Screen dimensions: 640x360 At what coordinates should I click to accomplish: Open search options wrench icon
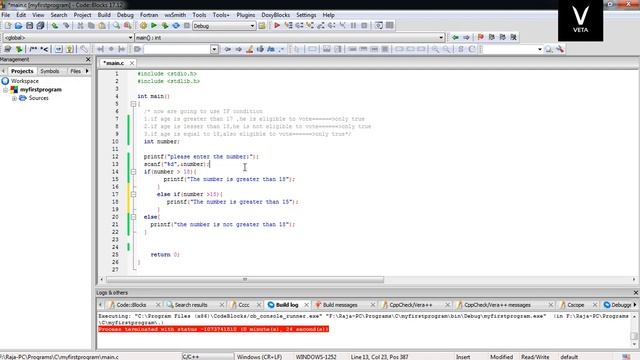click(x=560, y=49)
